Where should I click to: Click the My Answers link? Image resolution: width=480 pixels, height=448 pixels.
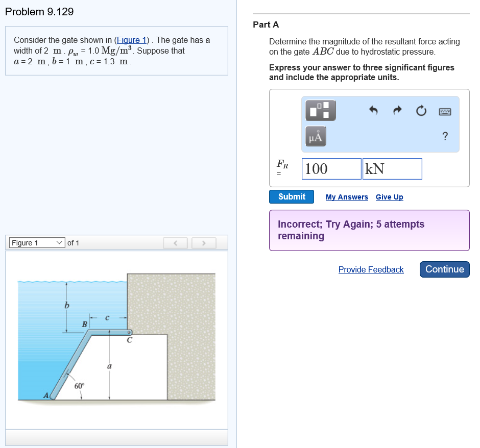click(x=347, y=196)
